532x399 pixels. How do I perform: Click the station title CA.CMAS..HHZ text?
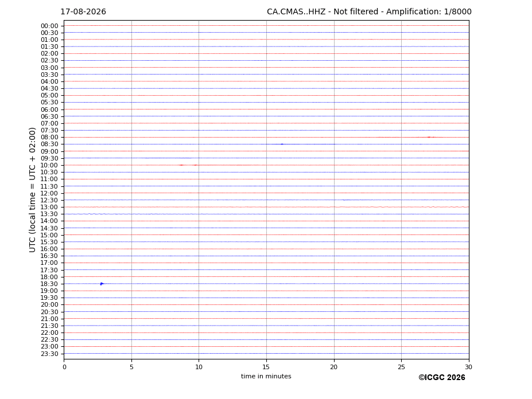(296, 12)
